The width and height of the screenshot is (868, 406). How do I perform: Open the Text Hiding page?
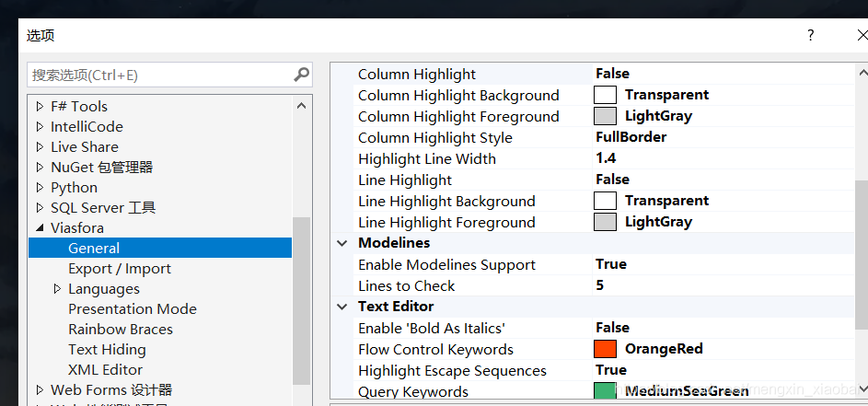coord(107,350)
